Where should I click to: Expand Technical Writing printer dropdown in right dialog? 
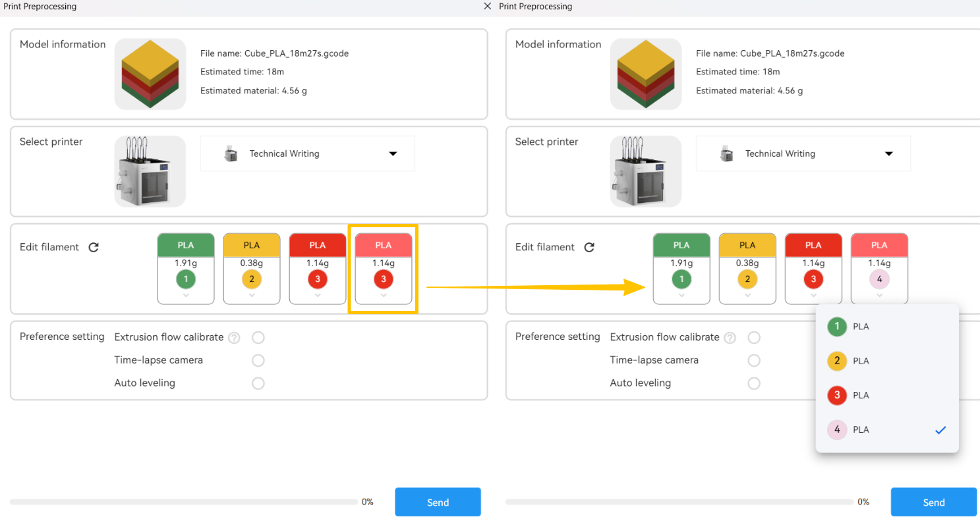click(888, 153)
